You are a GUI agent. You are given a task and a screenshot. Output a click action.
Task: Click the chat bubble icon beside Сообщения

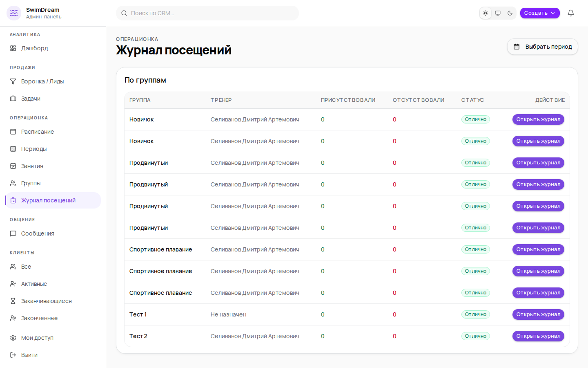[13, 233]
